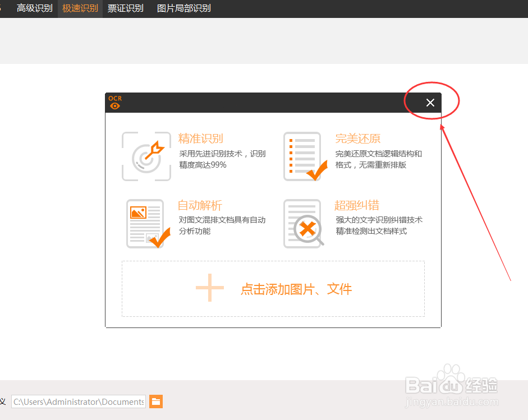Click the large plus icon in dashed box
Viewport: 528px width, 420px height.
click(x=209, y=288)
